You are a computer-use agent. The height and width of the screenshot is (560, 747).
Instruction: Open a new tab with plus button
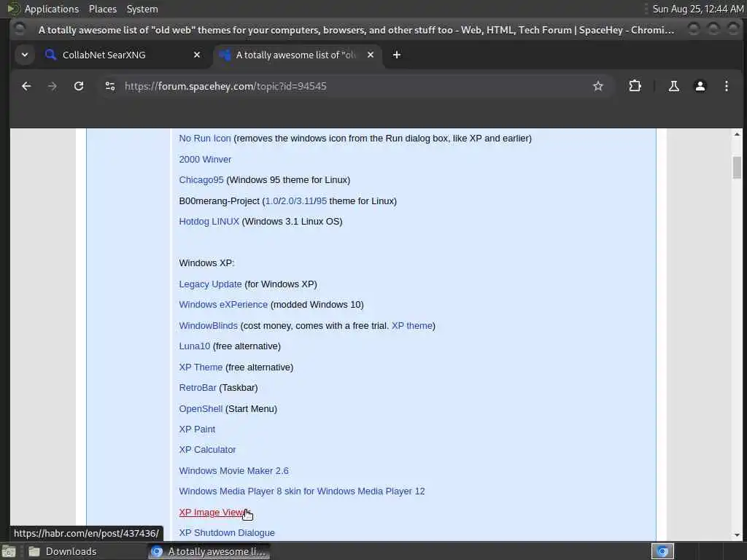pos(396,55)
